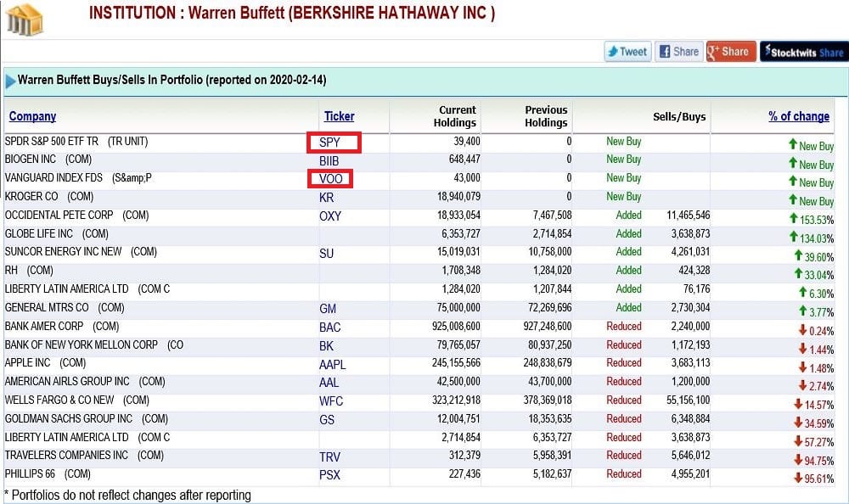Screen dimensions: 849x504
Task: Select the GLOBE LIFE INC company name
Action: 38,233
